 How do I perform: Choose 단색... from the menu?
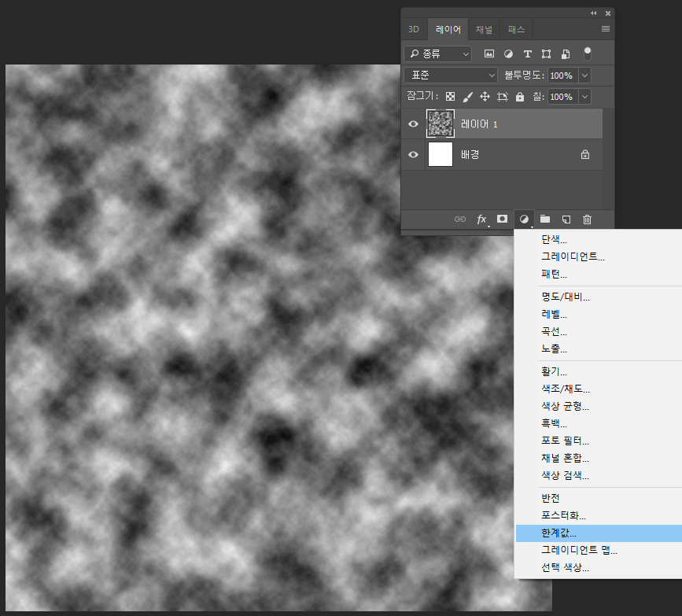click(598, 239)
